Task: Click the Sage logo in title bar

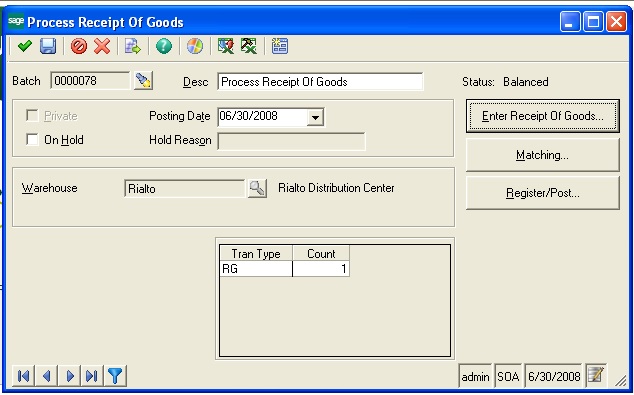Action: coord(16,21)
